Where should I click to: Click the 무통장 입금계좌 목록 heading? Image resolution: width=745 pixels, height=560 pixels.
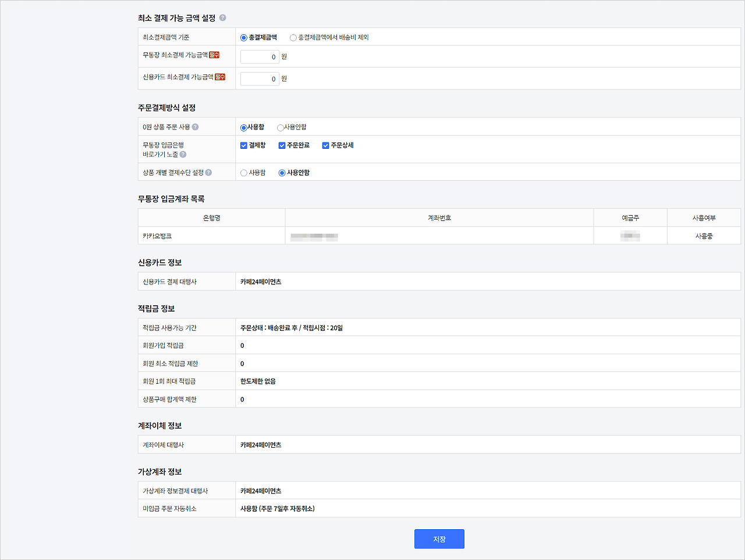171,199
